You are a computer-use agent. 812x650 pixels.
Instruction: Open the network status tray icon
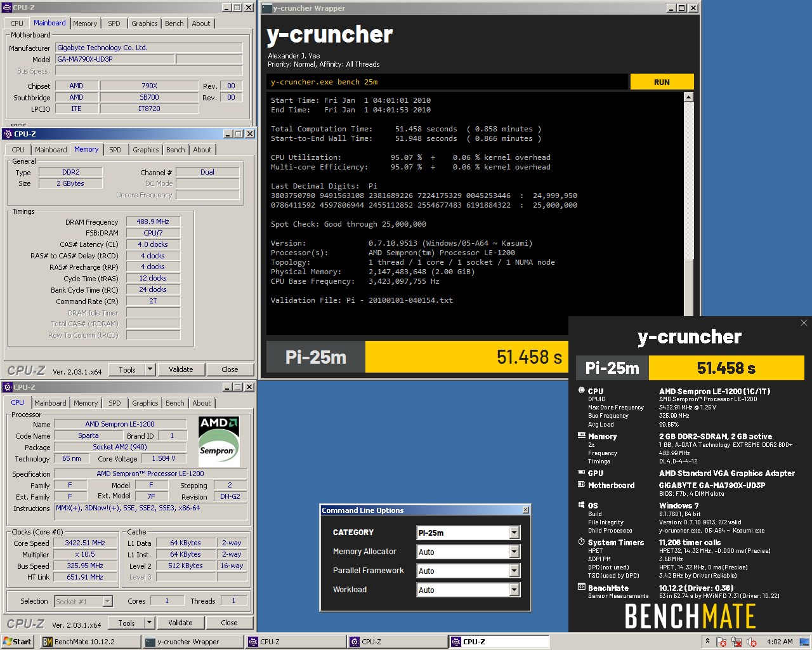pos(737,642)
